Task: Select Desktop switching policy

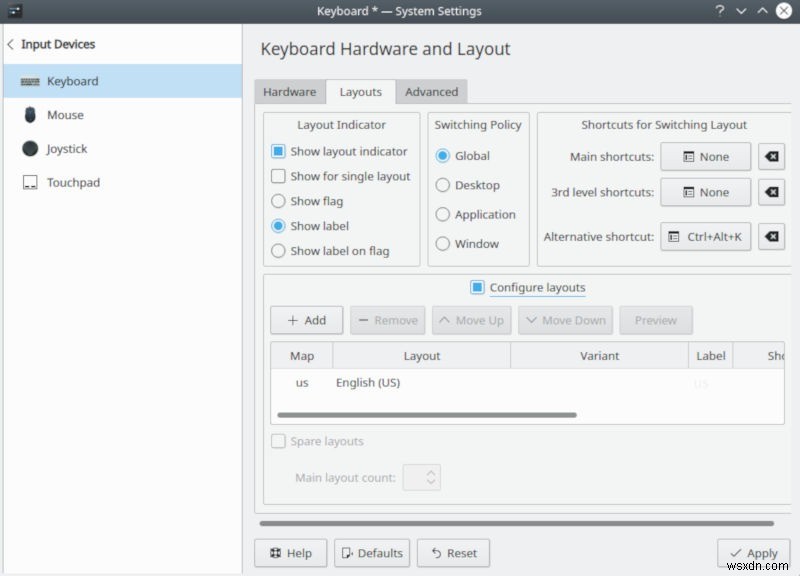Action: pos(443,185)
